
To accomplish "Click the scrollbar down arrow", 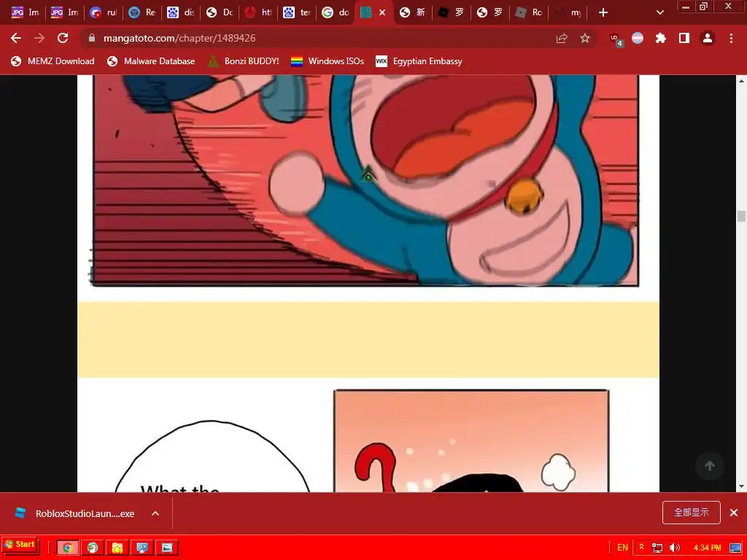I will 741,486.
